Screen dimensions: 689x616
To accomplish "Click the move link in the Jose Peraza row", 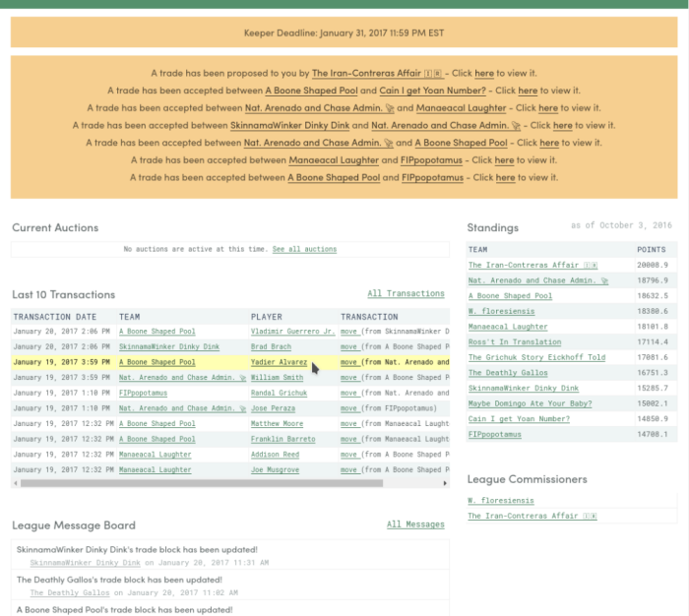I will (348, 408).
